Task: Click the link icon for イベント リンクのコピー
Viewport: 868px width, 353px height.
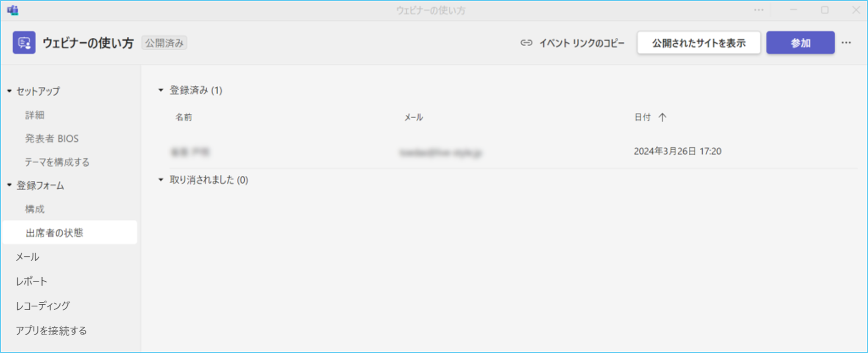Action: (526, 43)
